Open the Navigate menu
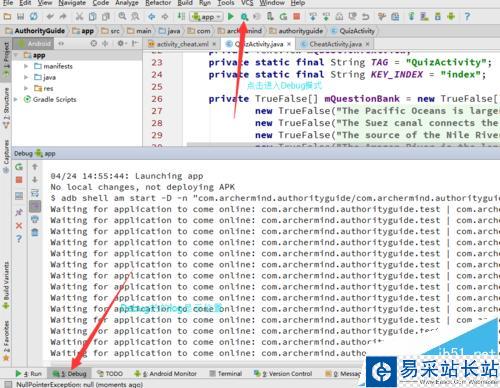The image size is (500, 388). click(x=72, y=3)
